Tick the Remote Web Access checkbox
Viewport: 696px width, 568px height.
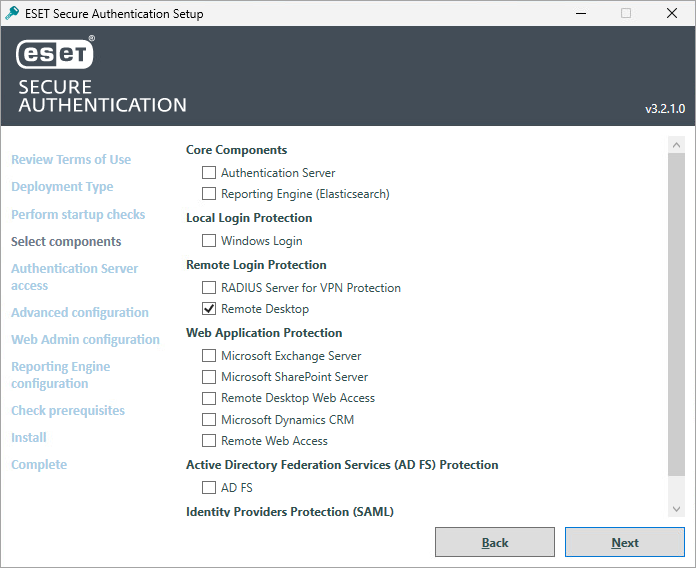click(x=209, y=441)
